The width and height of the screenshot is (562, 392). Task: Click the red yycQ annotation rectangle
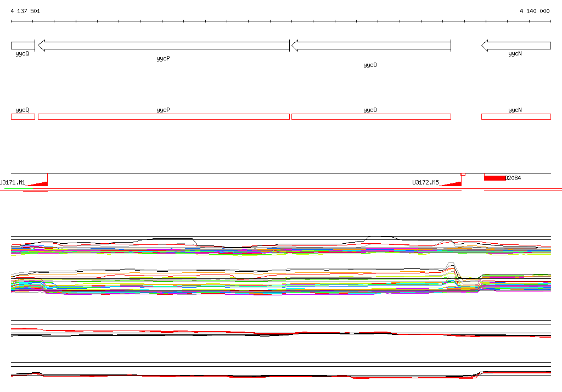[x=23, y=116]
